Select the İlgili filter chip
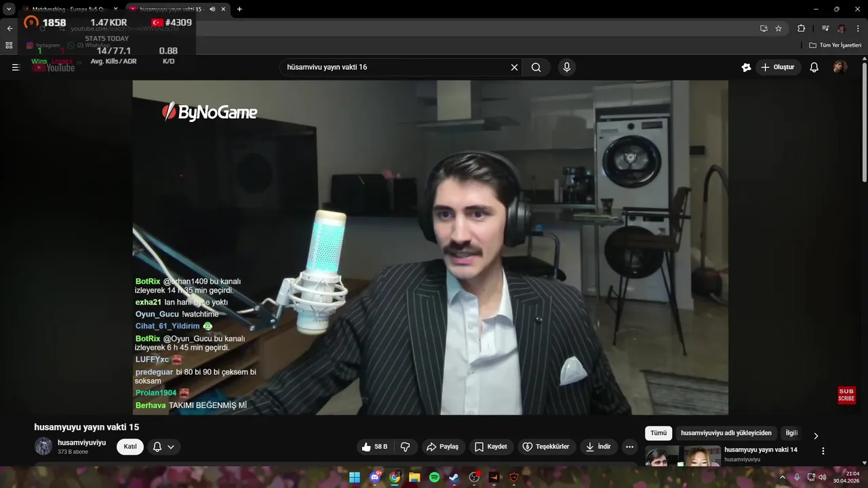Screen dimensions: 868x488 click(791, 433)
